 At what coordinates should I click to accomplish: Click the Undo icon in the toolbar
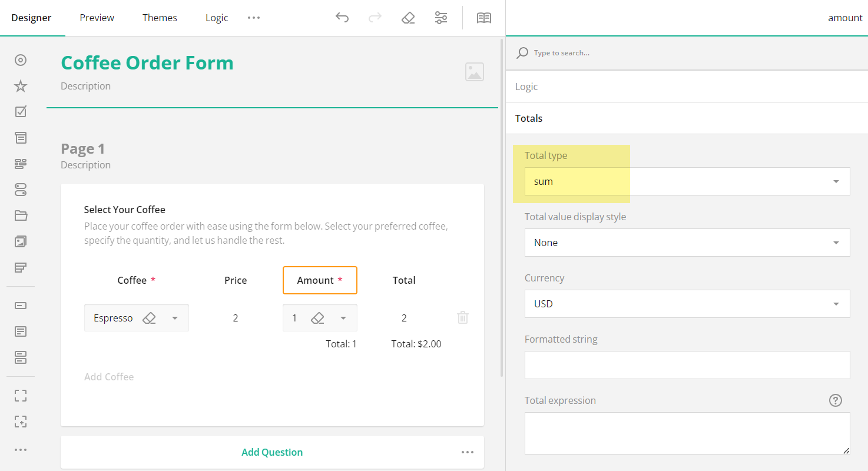(x=342, y=18)
